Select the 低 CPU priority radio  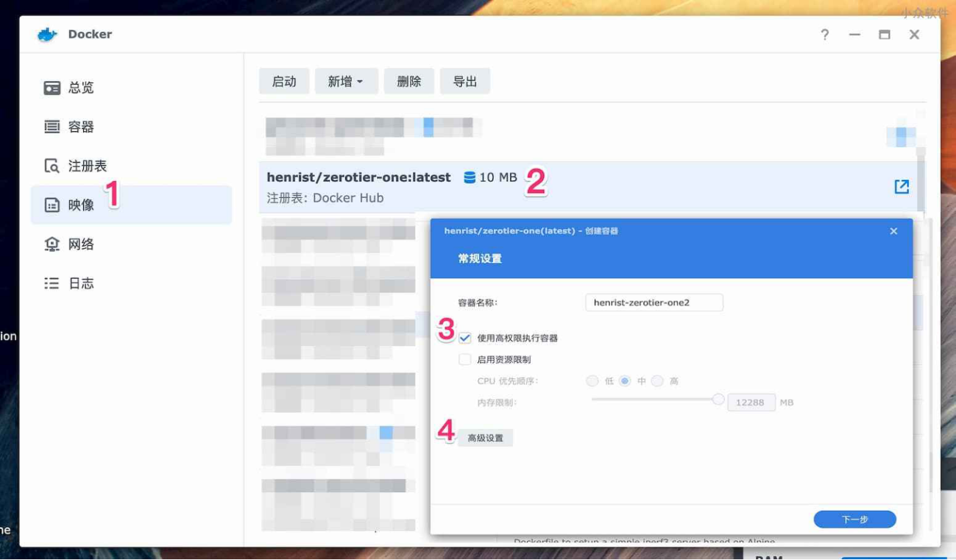pos(592,380)
